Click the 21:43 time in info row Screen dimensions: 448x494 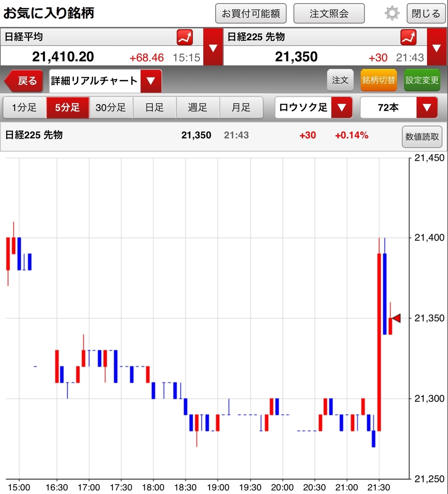click(x=237, y=135)
